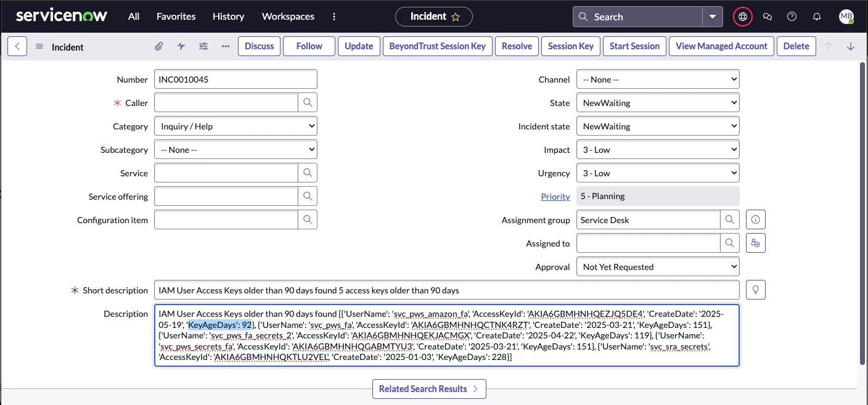Click the ServiceNow logo

[62, 16]
